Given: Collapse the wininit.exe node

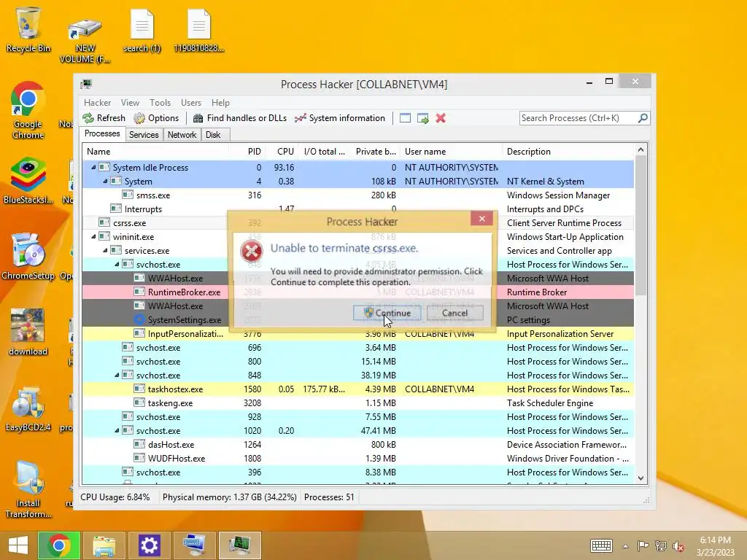Looking at the screenshot, I should (x=93, y=236).
